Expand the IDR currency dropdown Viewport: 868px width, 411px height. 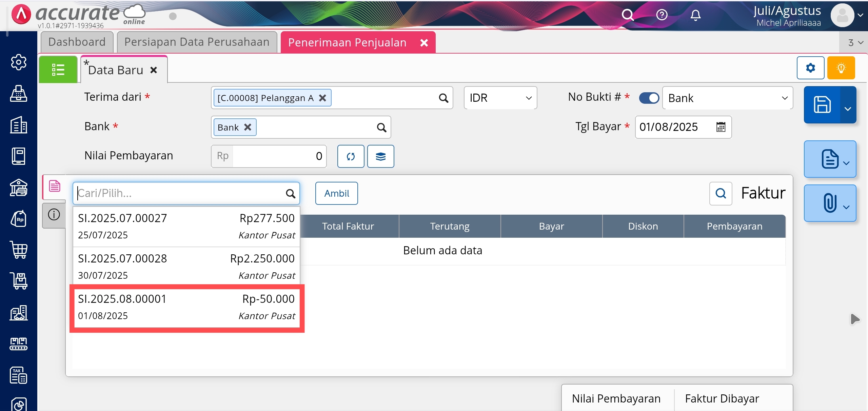500,98
